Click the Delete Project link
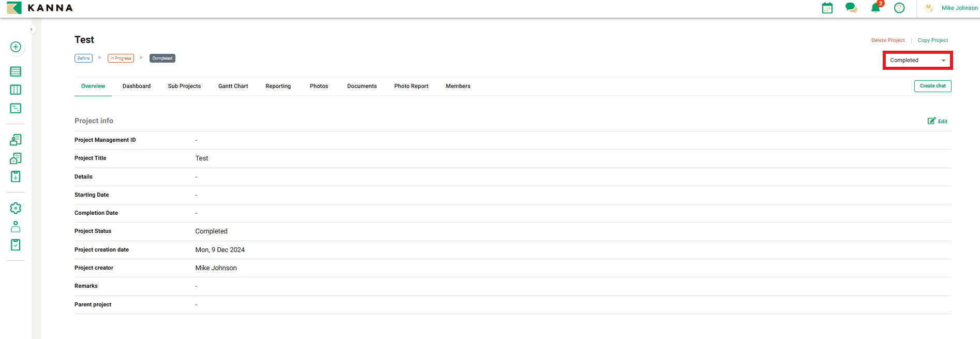The image size is (980, 339). [888, 40]
